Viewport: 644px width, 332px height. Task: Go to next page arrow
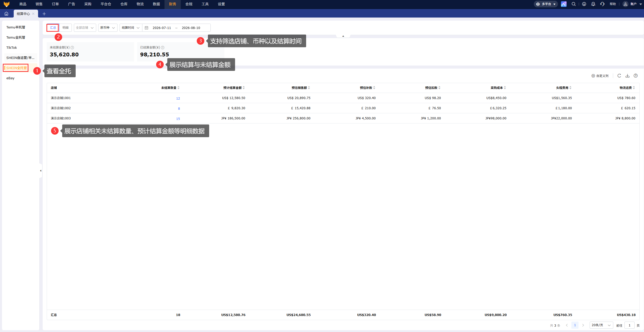[x=583, y=325]
